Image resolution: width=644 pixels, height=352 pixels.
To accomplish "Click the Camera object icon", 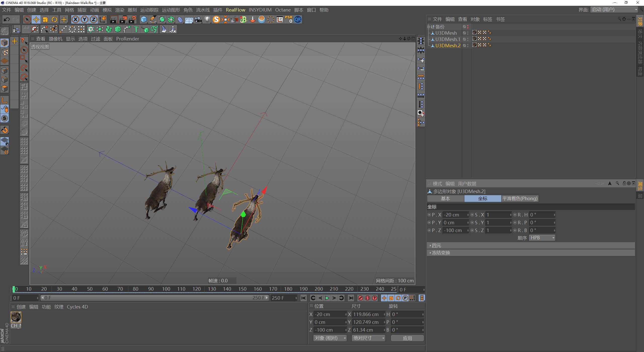I will (x=198, y=20).
